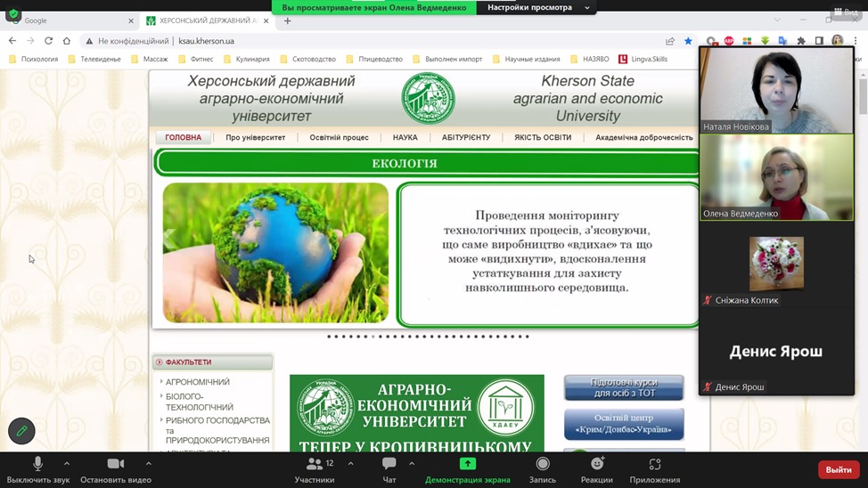
Task: Open Освітній процес menu
Action: (x=339, y=137)
